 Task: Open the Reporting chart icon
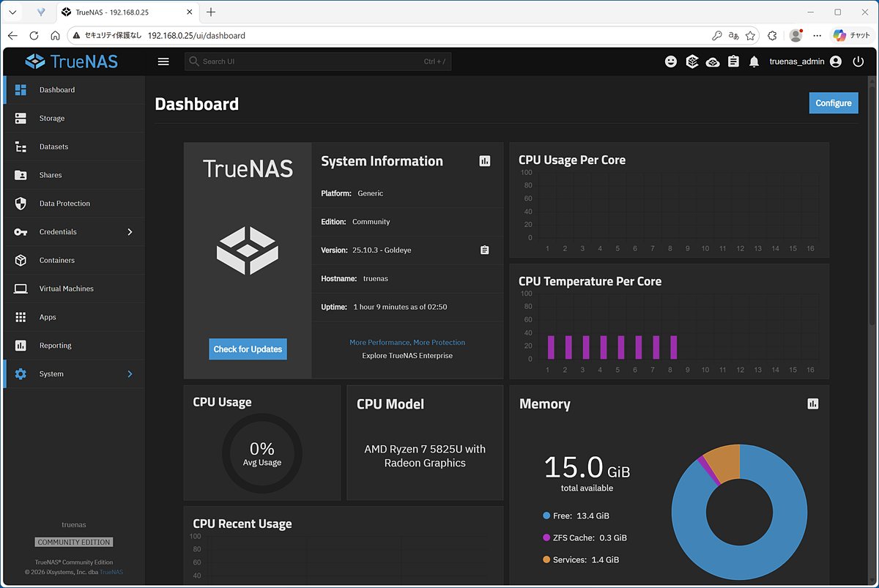click(21, 346)
